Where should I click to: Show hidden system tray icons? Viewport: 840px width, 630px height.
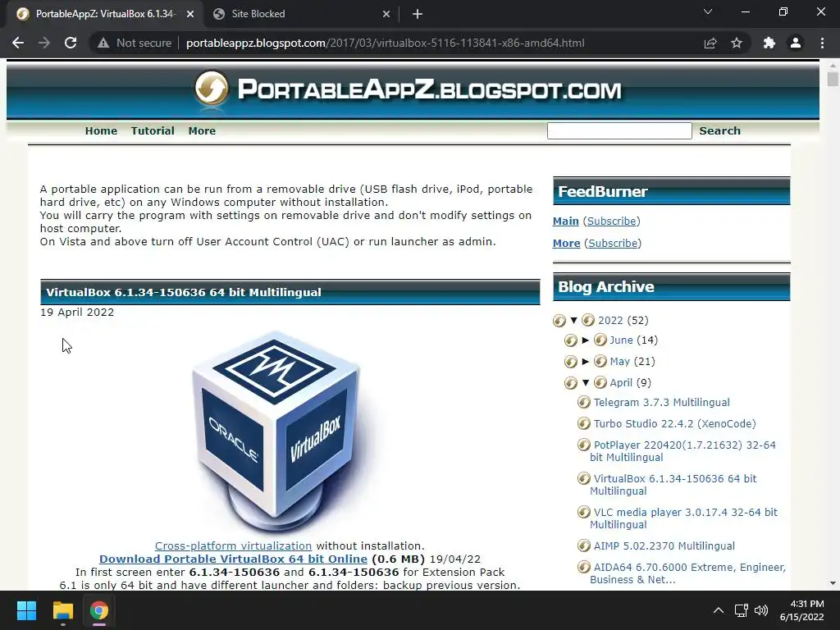719,610
